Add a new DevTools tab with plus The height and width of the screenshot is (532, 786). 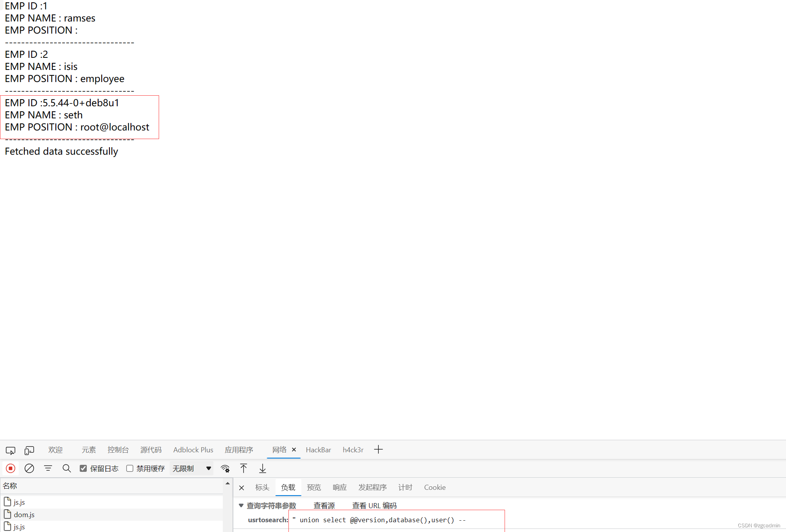click(x=378, y=450)
